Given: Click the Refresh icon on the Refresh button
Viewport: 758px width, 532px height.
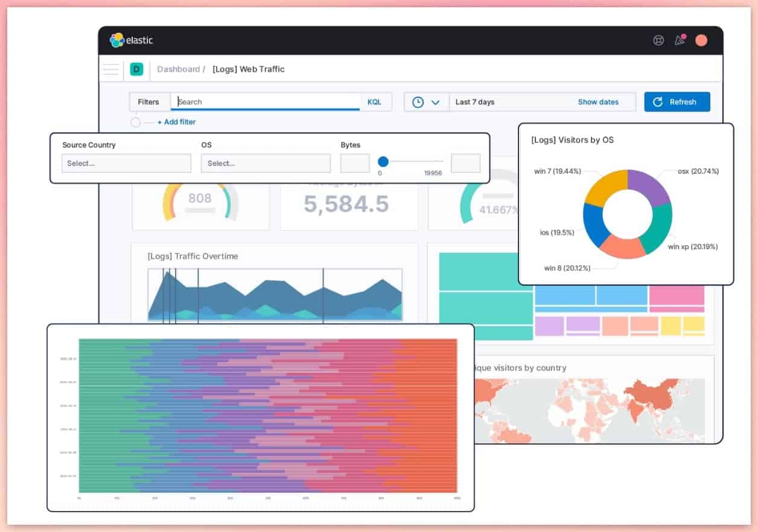Looking at the screenshot, I should pos(658,101).
